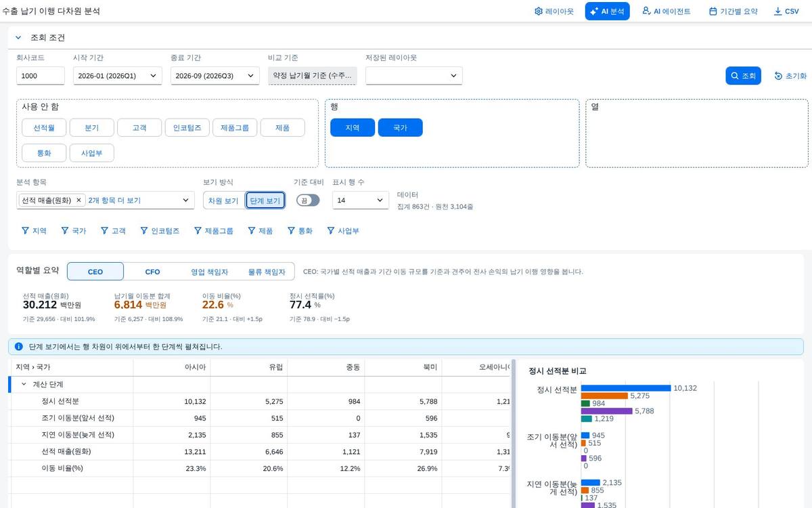Click the 제품그룹 chip in 사용 안 함

[235, 127]
